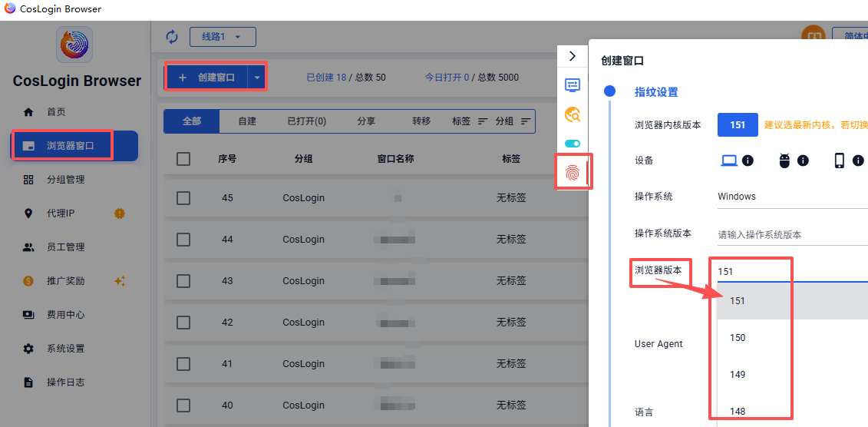
Task: Click the info icon beside the phone device
Action: click(x=858, y=161)
